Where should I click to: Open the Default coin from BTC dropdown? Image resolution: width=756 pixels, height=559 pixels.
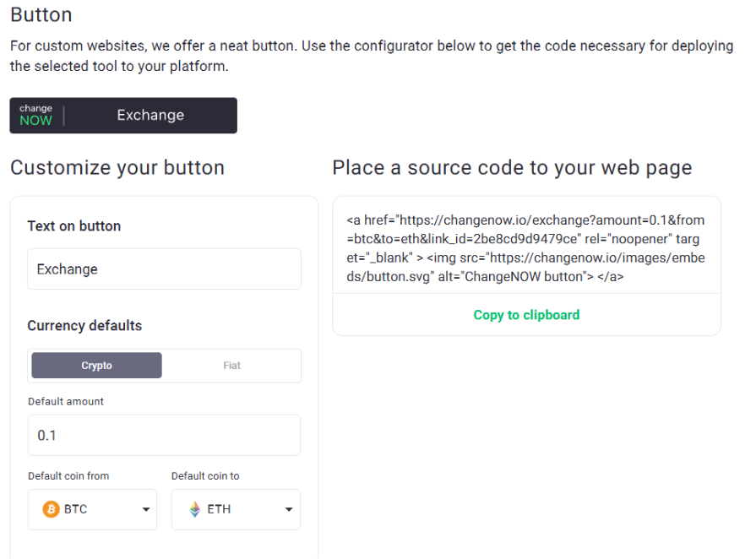coord(93,509)
